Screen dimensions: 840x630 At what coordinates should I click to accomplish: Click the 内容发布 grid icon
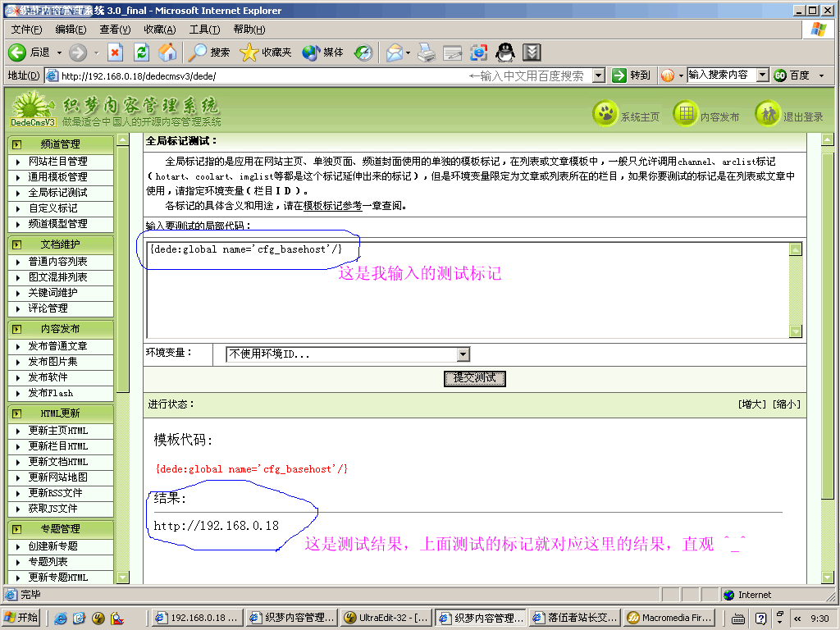click(x=685, y=115)
